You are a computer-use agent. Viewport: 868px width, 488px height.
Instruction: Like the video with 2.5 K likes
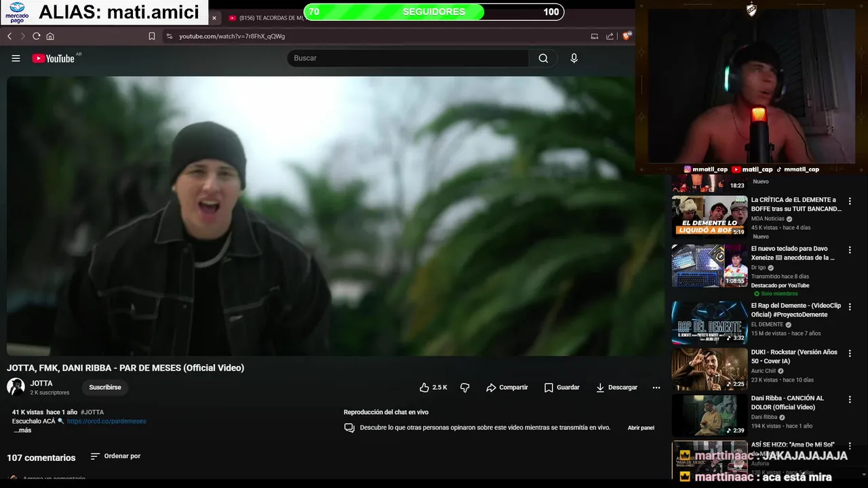pyautogui.click(x=433, y=387)
